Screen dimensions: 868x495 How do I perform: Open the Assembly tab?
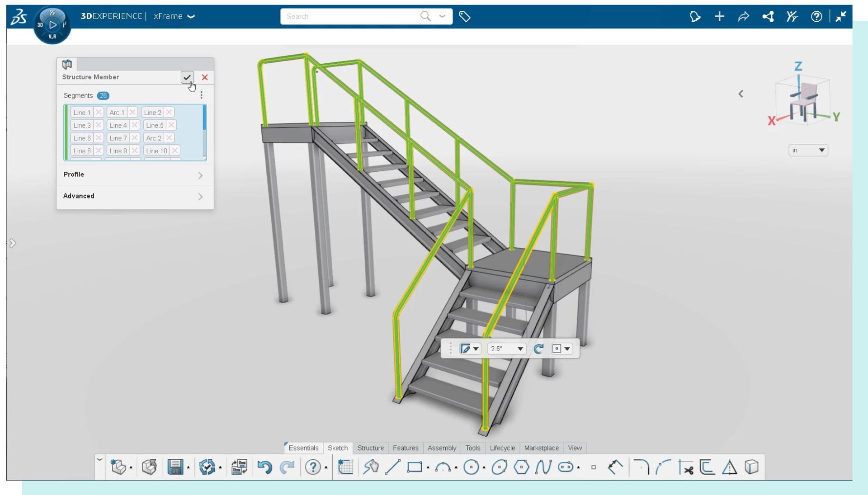click(x=442, y=448)
